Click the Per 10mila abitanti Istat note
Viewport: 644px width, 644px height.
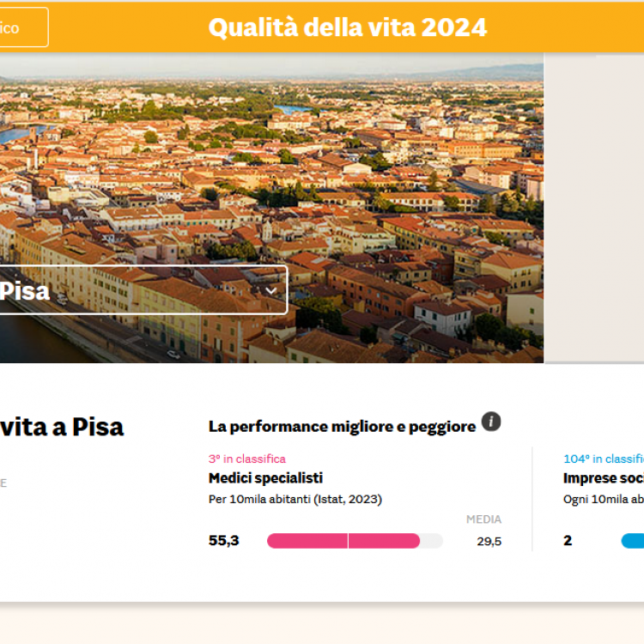tap(295, 499)
